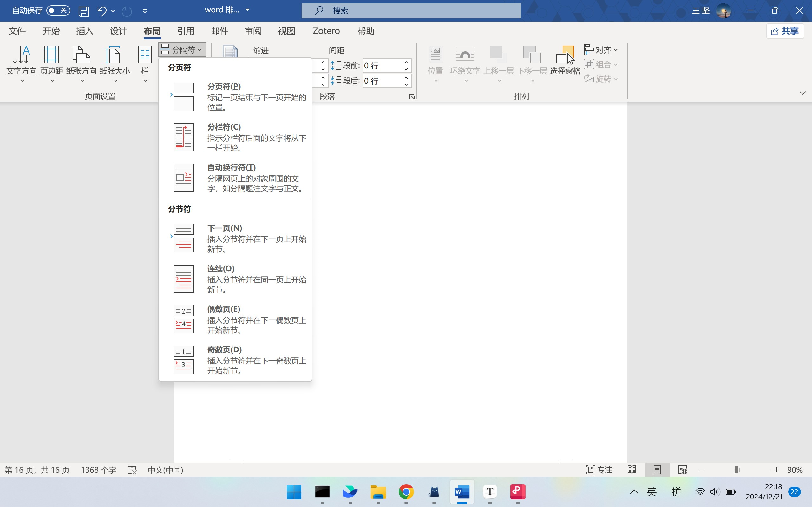Switch to Read Mode view icon
812x507 pixels.
pos(632,470)
